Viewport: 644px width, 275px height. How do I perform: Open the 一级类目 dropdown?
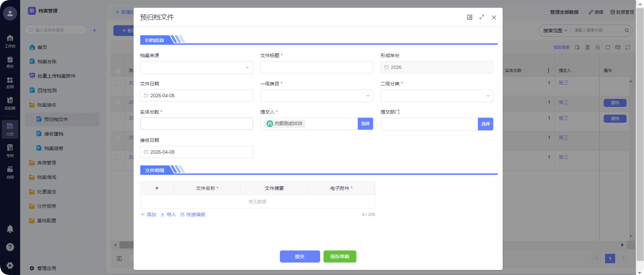316,96
